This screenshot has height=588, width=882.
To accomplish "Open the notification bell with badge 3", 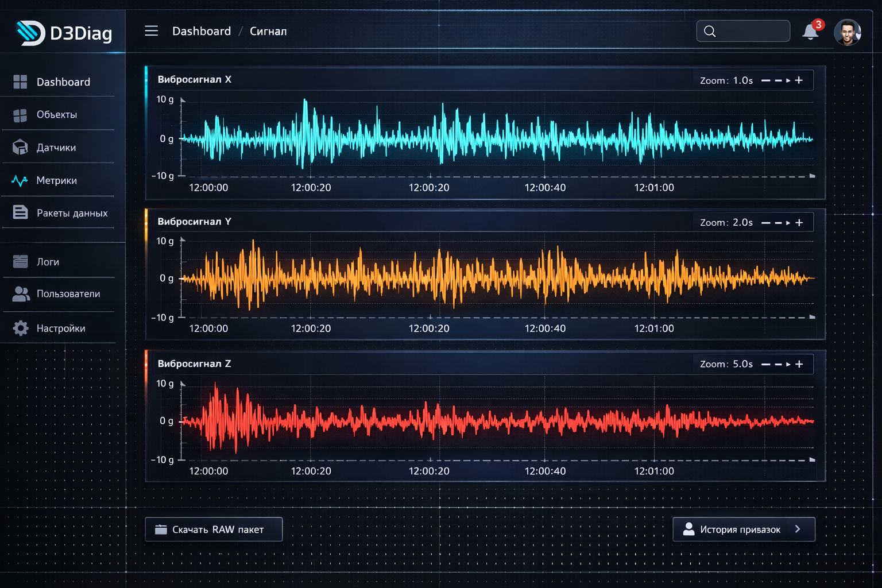I will pos(811,31).
